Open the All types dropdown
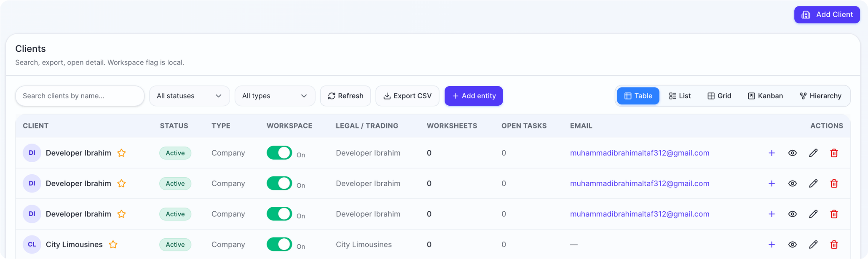The image size is (868, 259). click(x=275, y=96)
